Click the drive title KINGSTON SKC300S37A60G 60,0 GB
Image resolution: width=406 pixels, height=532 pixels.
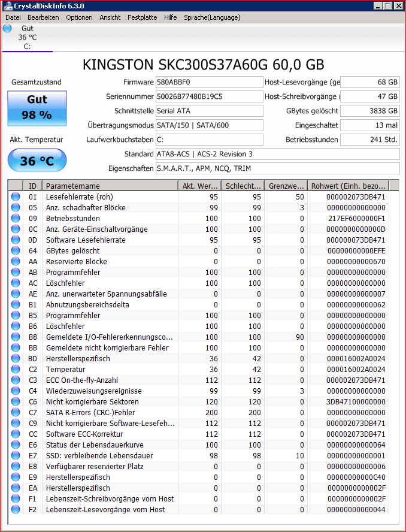[203, 65]
